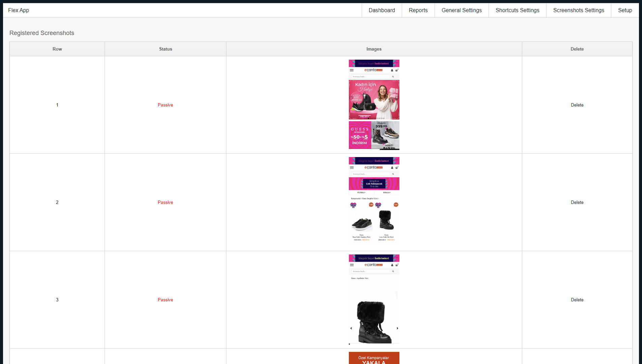Open Screenshots Settings tab
Viewport: 642px width, 364px height.
tap(579, 10)
